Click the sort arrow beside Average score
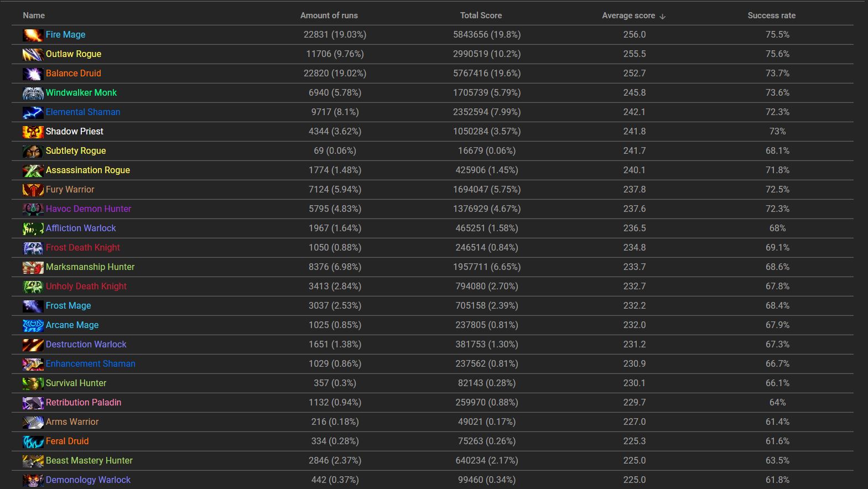 [x=663, y=16]
